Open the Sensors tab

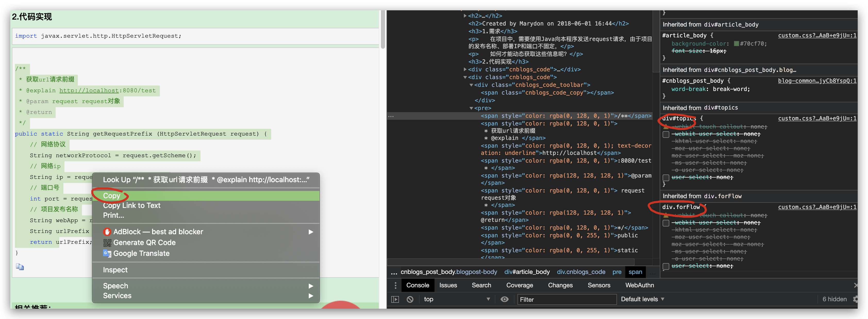(x=599, y=285)
